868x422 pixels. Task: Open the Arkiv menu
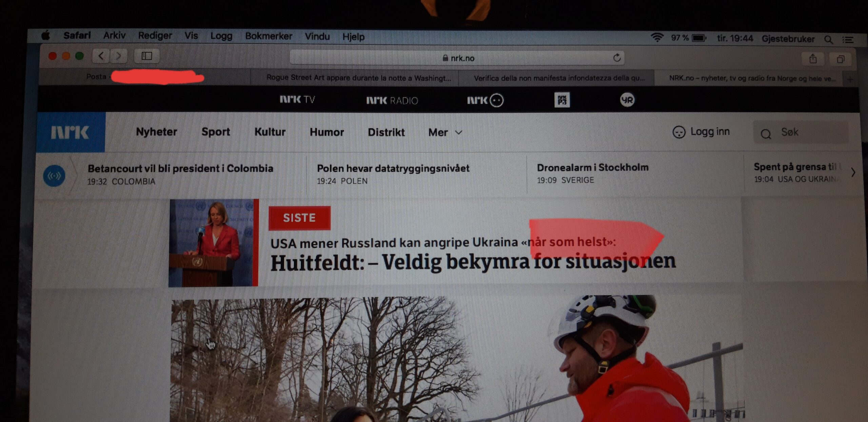114,35
